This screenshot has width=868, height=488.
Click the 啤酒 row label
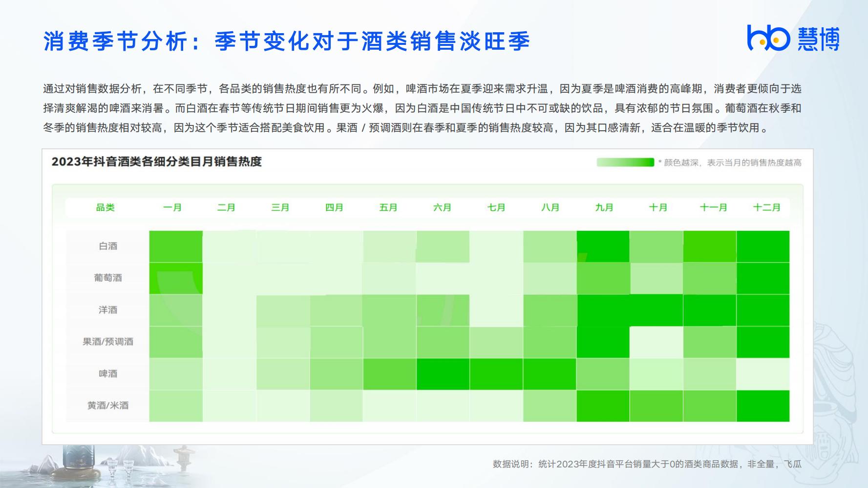tap(108, 374)
